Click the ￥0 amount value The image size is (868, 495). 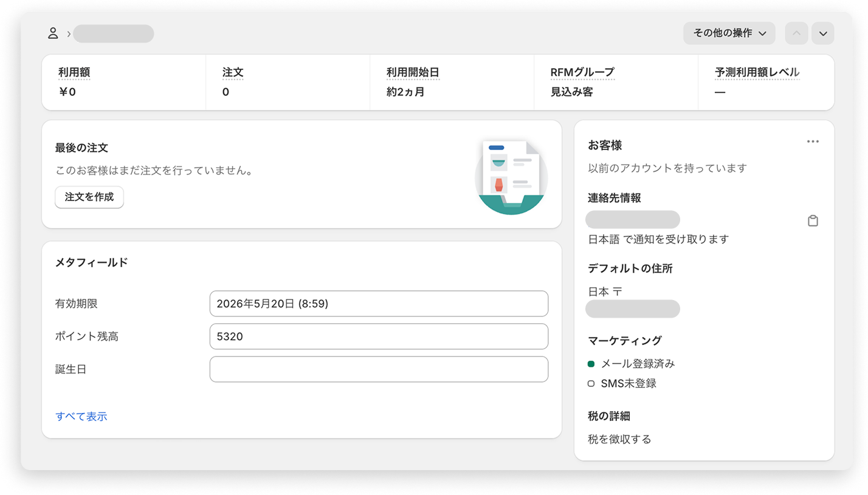pyautogui.click(x=67, y=92)
